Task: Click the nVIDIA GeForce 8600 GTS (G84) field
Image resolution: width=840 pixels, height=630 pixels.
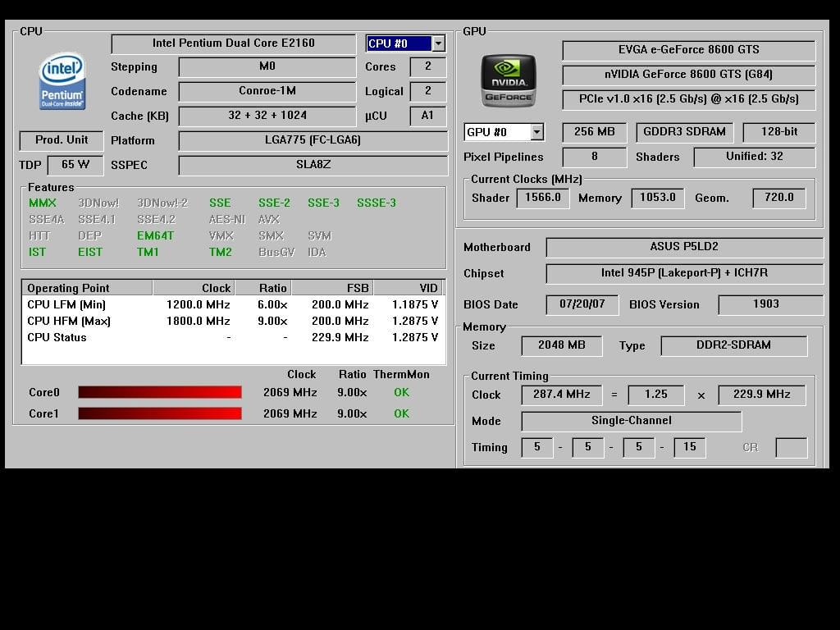Action: 688,75
